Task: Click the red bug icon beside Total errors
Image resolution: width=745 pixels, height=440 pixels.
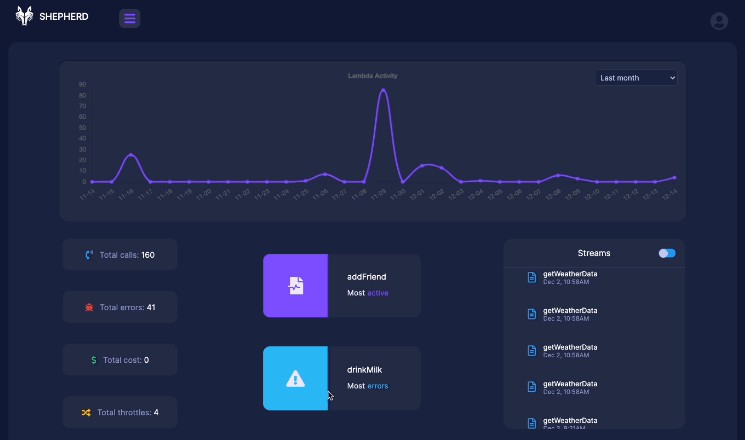Action: pyautogui.click(x=89, y=307)
